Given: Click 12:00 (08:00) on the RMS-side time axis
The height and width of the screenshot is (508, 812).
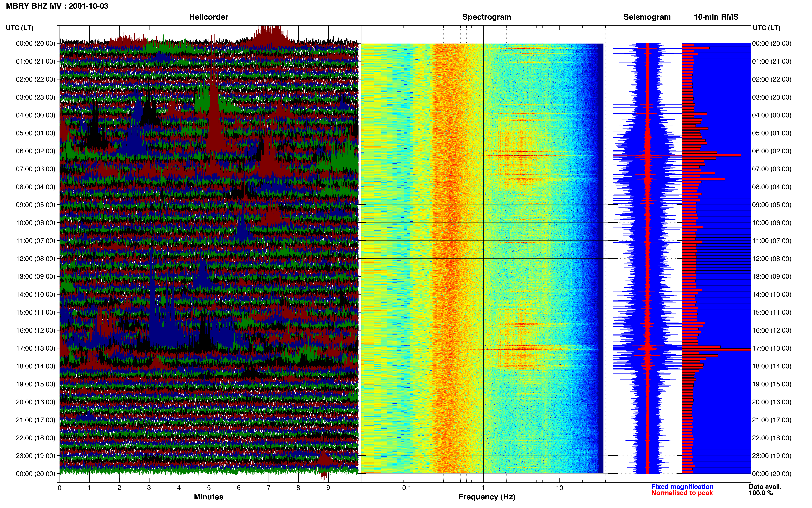Looking at the screenshot, I should (772, 259).
